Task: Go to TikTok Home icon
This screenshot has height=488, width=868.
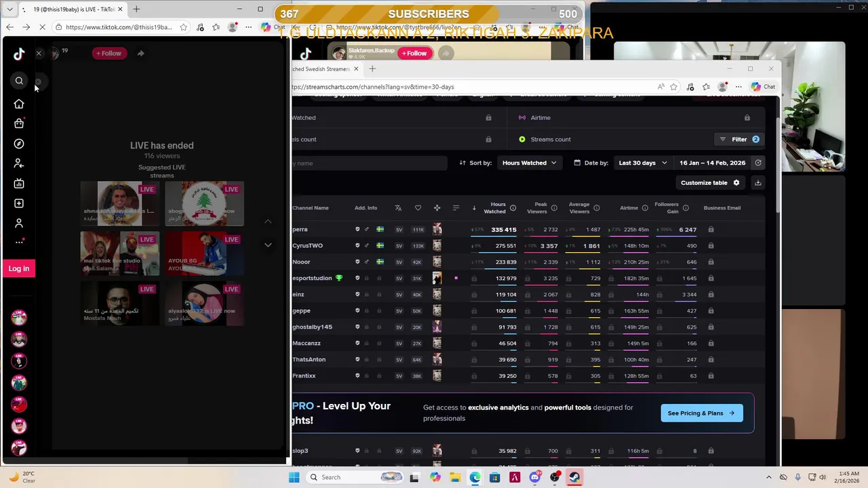Action: point(19,104)
